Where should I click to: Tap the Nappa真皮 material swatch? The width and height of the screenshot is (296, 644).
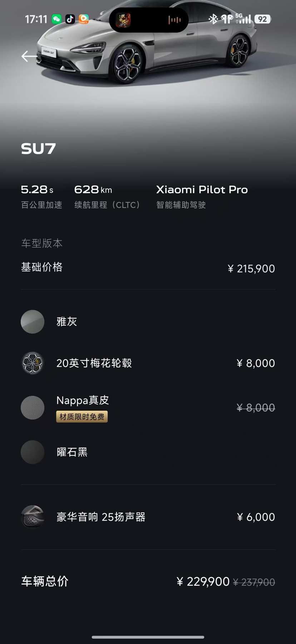(x=33, y=408)
